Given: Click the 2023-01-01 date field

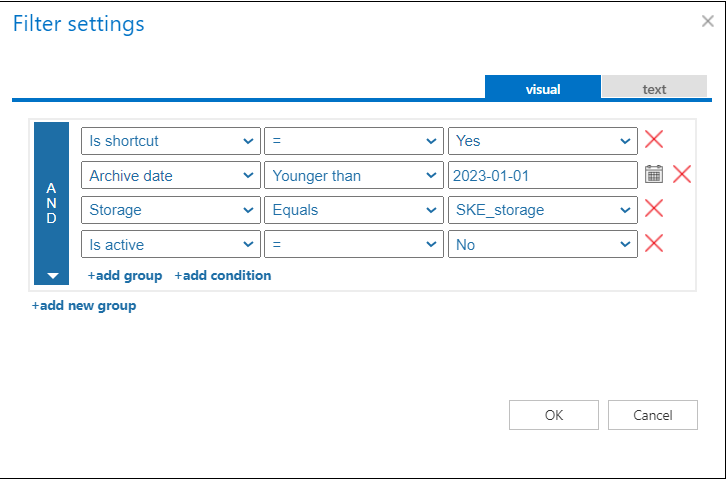Looking at the screenshot, I should pyautogui.click(x=542, y=175).
